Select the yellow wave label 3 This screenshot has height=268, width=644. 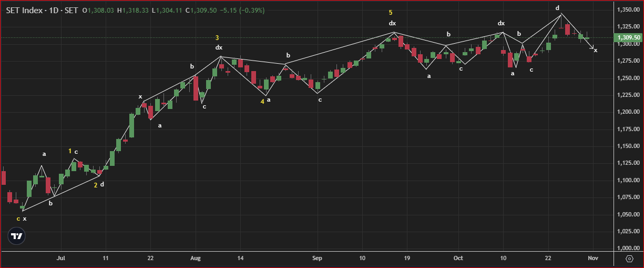point(217,38)
